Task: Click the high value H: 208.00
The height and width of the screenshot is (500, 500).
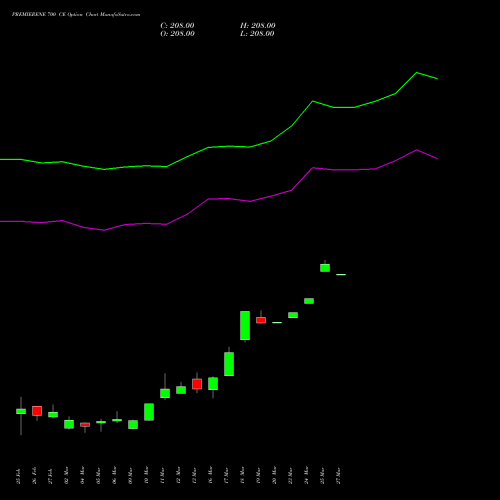Action: (x=258, y=26)
